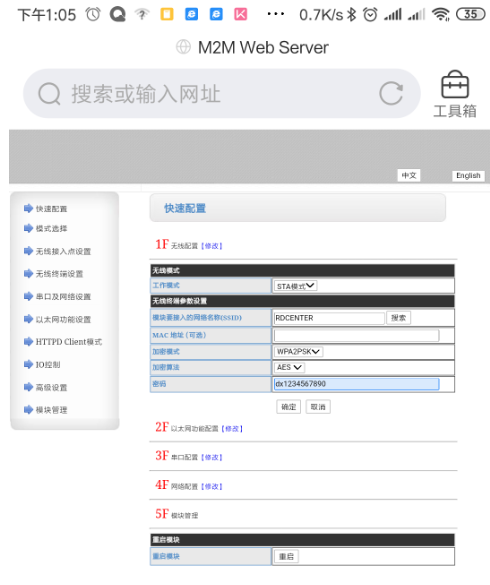Click the blue arrow beside 无线终端设置
Viewport: 490px width, 585px height.
coord(28,274)
